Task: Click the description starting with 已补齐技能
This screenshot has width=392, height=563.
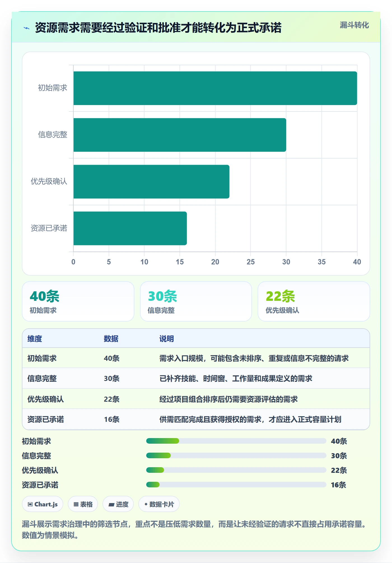Action: pyautogui.click(x=236, y=378)
